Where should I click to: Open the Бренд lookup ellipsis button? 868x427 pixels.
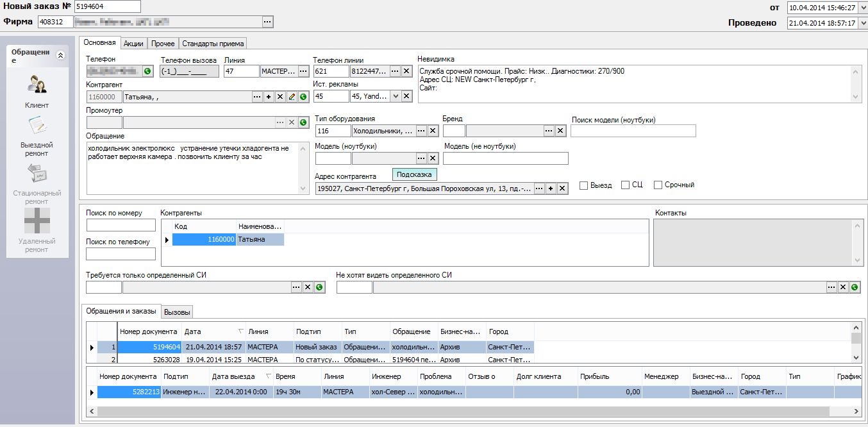pos(549,131)
